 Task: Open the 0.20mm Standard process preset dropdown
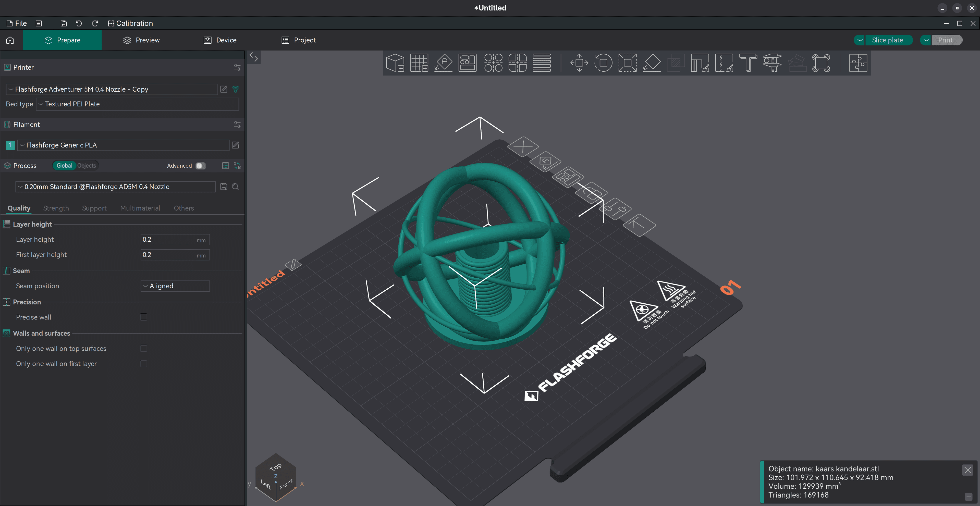(114, 187)
